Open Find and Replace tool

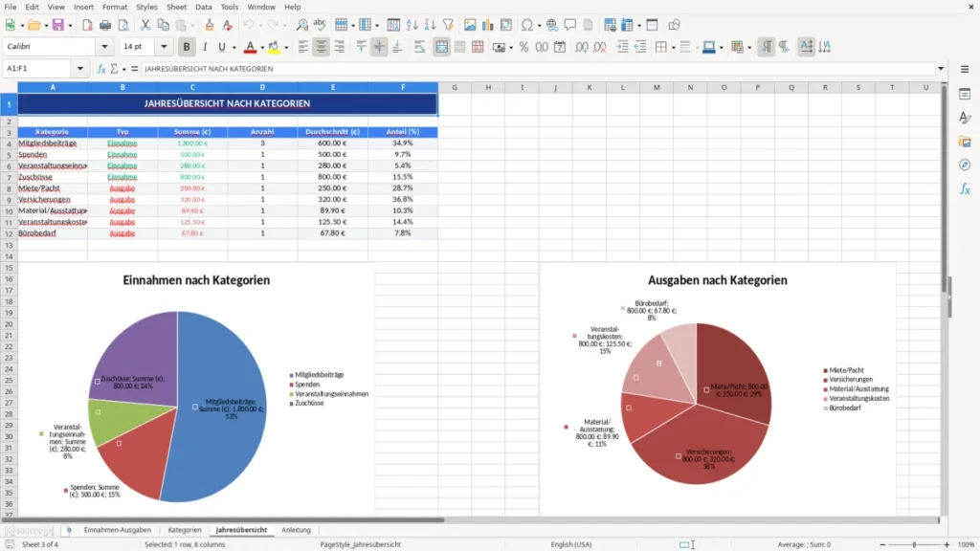coord(301,25)
